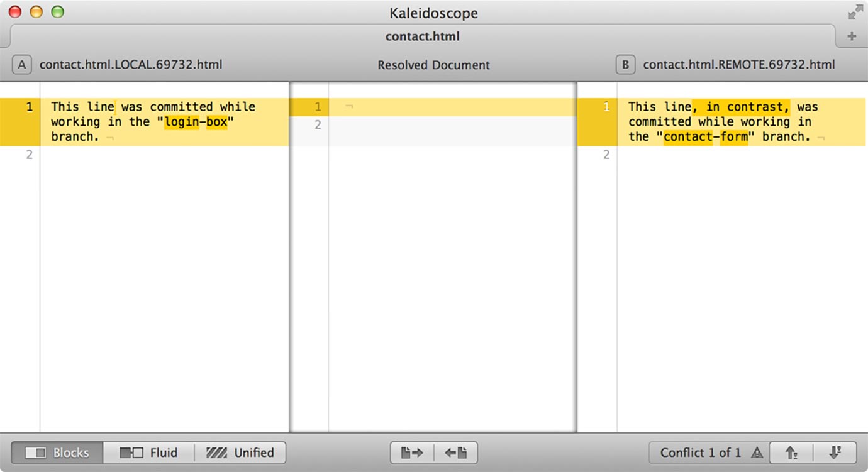The height and width of the screenshot is (472, 868).
Task: Click the contact.html.REMOTE.69732.html file label
Action: click(x=738, y=65)
